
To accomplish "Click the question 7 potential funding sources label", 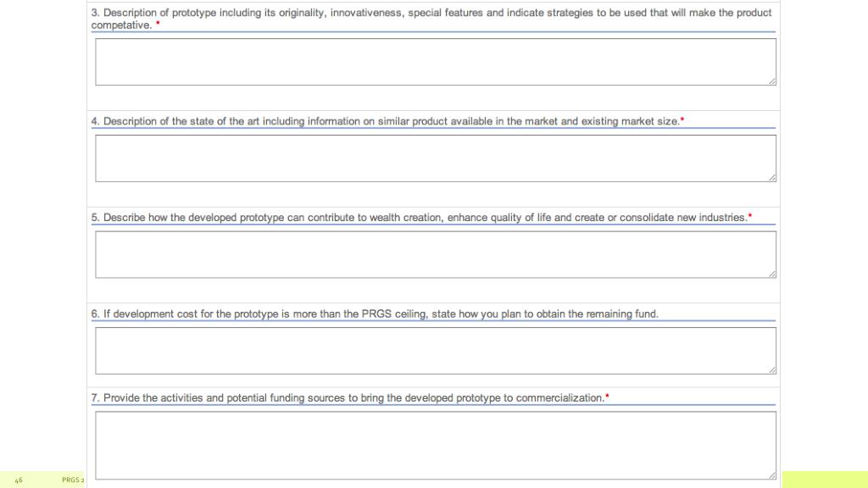I will pyautogui.click(x=348, y=398).
